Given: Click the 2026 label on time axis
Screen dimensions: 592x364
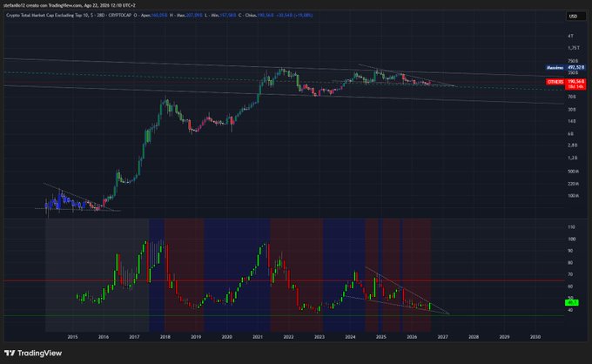Looking at the screenshot, I should click(x=412, y=337).
